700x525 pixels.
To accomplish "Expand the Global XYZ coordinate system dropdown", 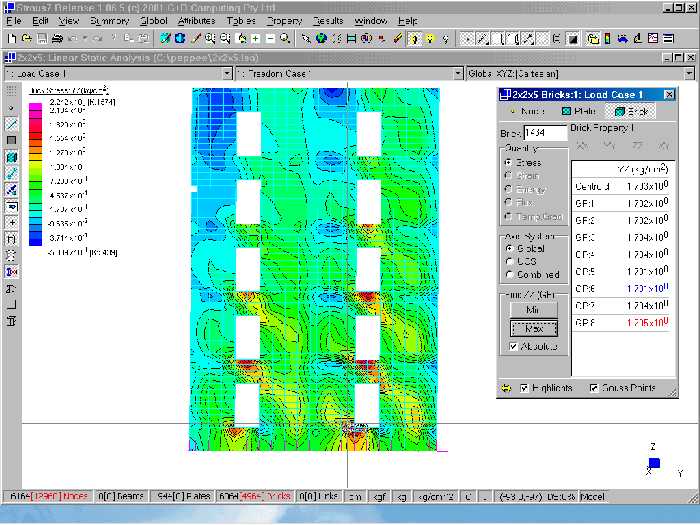I will [689, 74].
